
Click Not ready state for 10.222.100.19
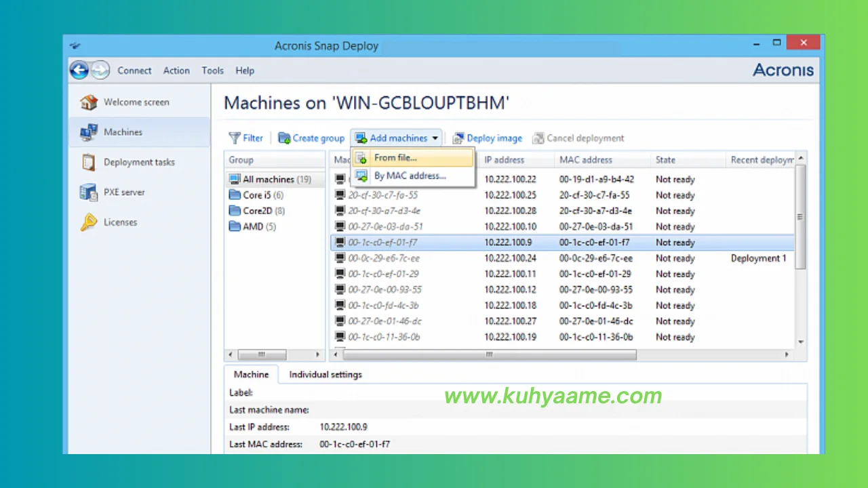click(675, 337)
